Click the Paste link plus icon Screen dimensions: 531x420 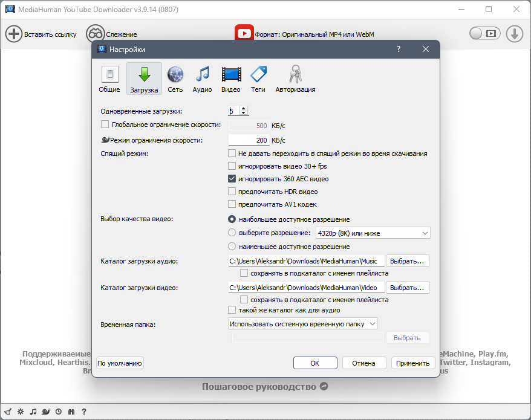(x=14, y=34)
